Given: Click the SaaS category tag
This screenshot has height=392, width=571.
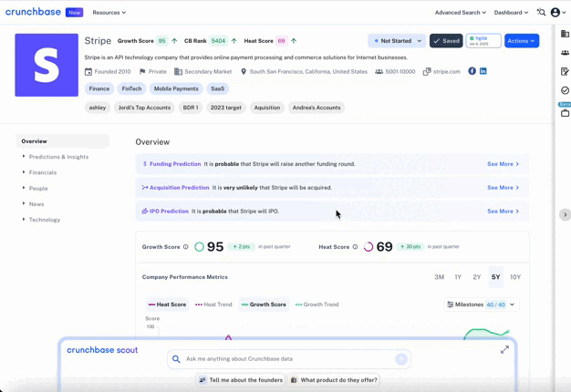Looking at the screenshot, I should [x=217, y=88].
